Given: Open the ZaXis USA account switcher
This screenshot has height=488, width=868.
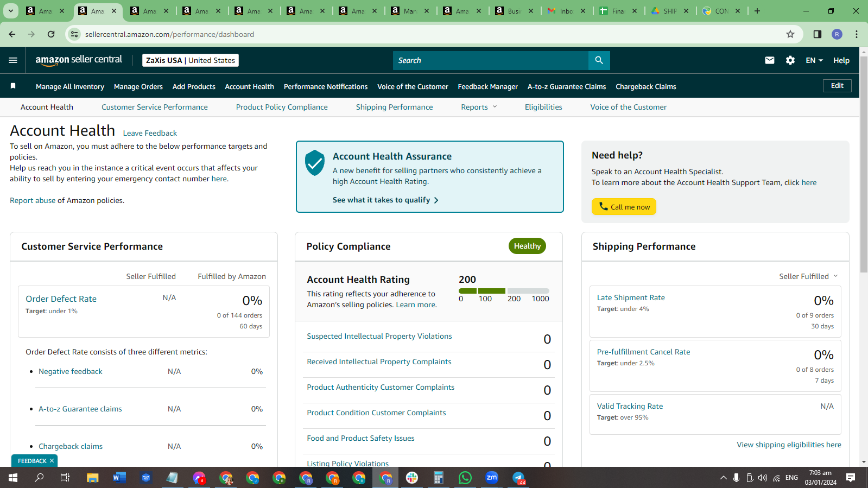Looking at the screenshot, I should tap(191, 60).
